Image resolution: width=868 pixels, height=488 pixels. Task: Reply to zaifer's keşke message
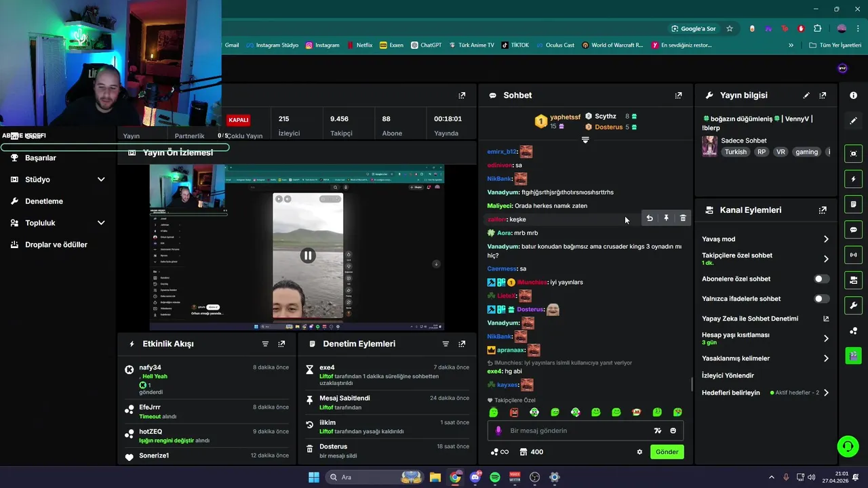650,218
